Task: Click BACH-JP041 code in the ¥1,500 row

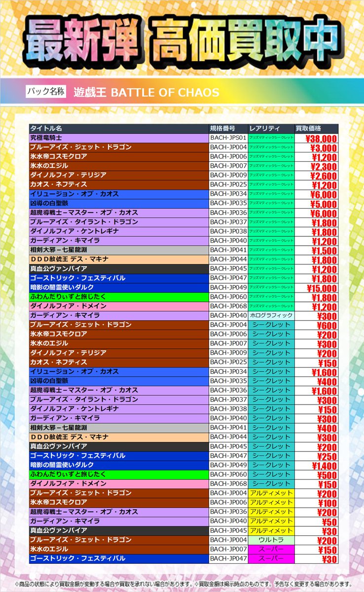Action: [228, 250]
